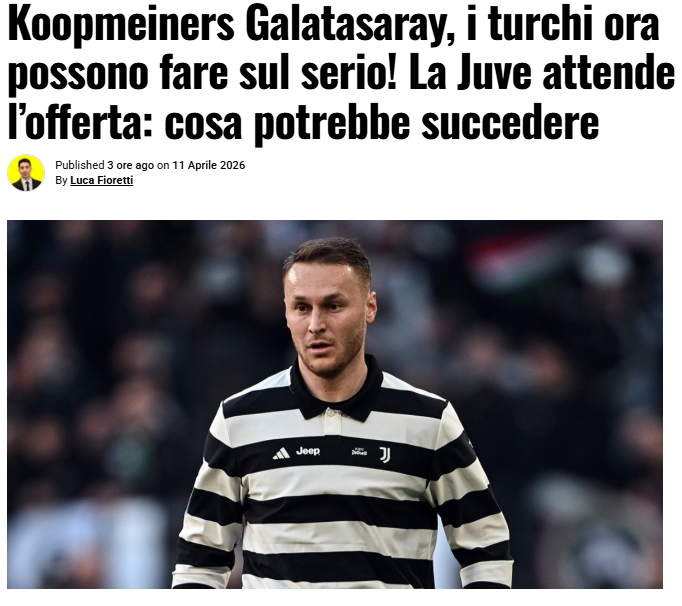
Task: Click the 'Published' label under the headline
Action: click(80, 165)
